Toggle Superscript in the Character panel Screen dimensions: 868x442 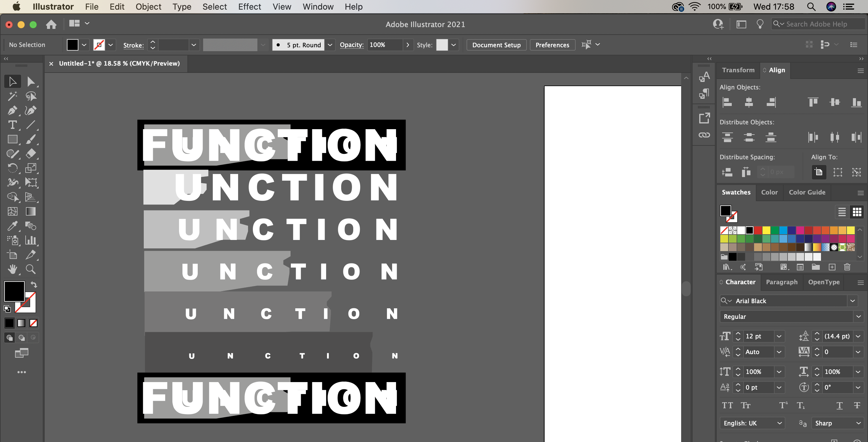(x=783, y=405)
